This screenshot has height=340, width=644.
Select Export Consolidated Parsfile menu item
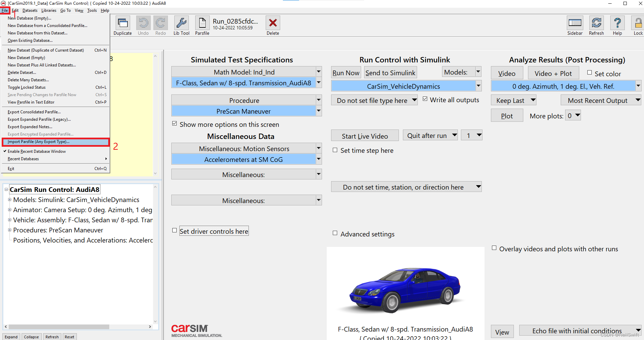(56, 112)
